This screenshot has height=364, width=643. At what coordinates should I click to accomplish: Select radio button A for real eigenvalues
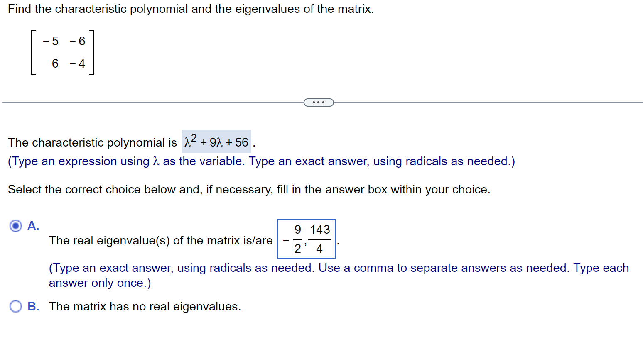coord(15,225)
